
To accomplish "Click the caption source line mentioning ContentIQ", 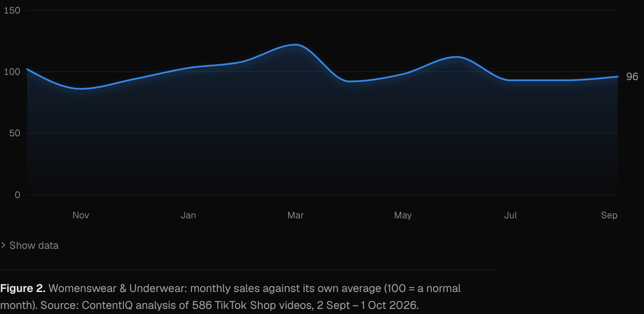I will tap(209, 305).
